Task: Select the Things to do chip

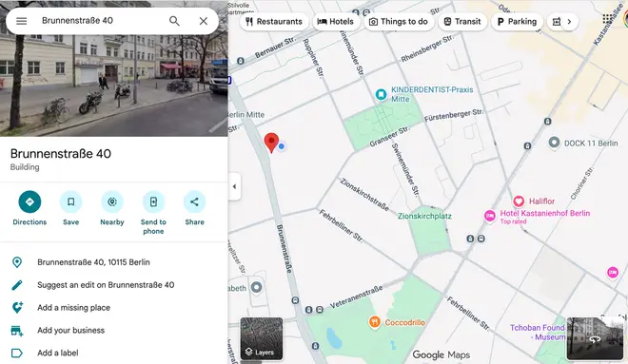Action: [x=399, y=22]
